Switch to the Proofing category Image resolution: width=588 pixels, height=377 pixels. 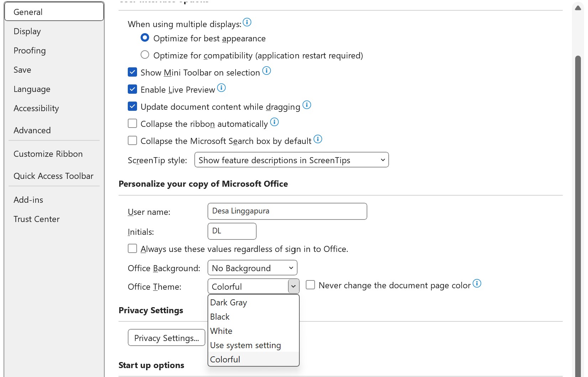tap(30, 51)
